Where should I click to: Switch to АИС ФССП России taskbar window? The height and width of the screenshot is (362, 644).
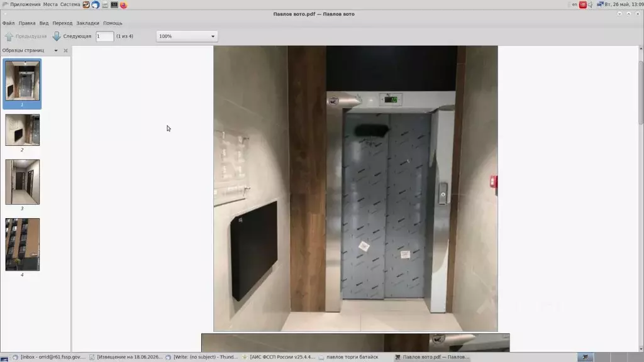[278, 357]
